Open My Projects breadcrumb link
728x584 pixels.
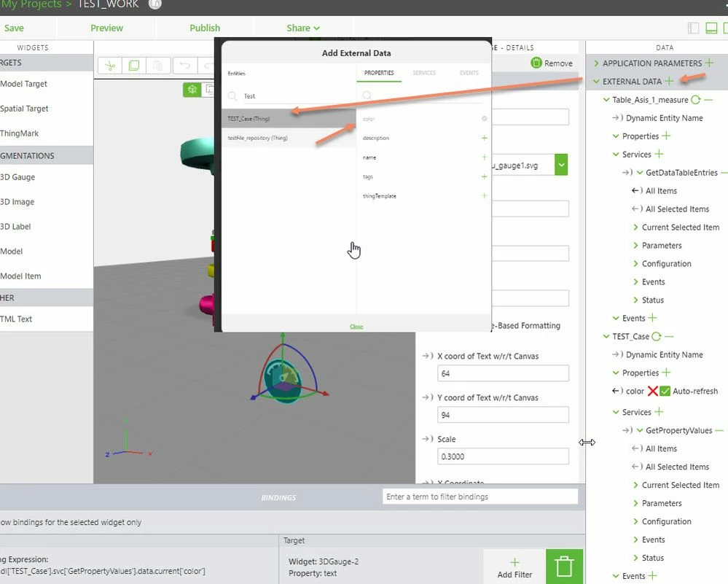[31, 4]
